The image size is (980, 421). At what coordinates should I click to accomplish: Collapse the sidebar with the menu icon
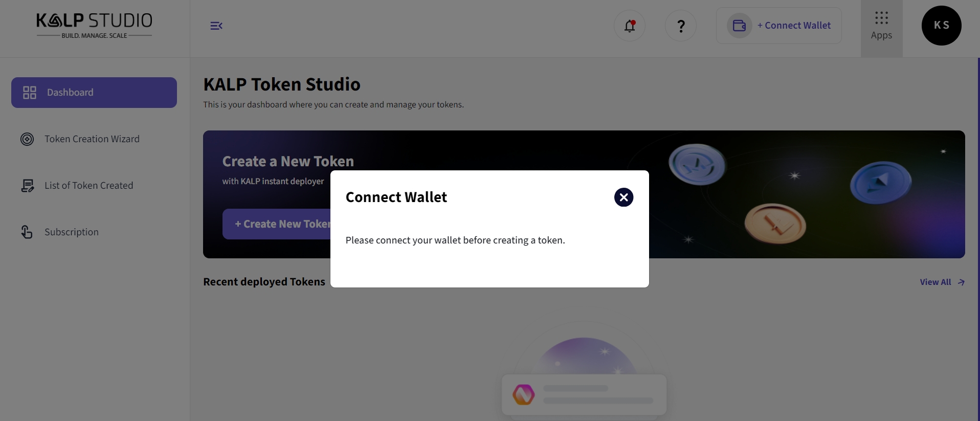click(x=216, y=26)
